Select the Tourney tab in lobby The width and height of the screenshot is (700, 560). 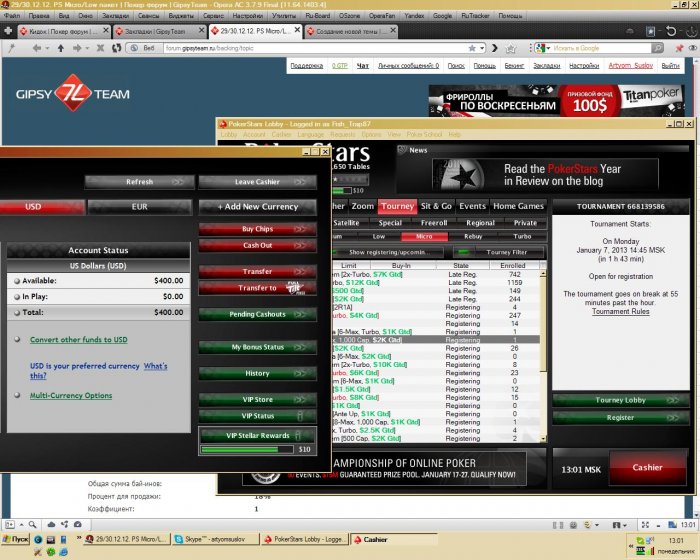click(397, 206)
